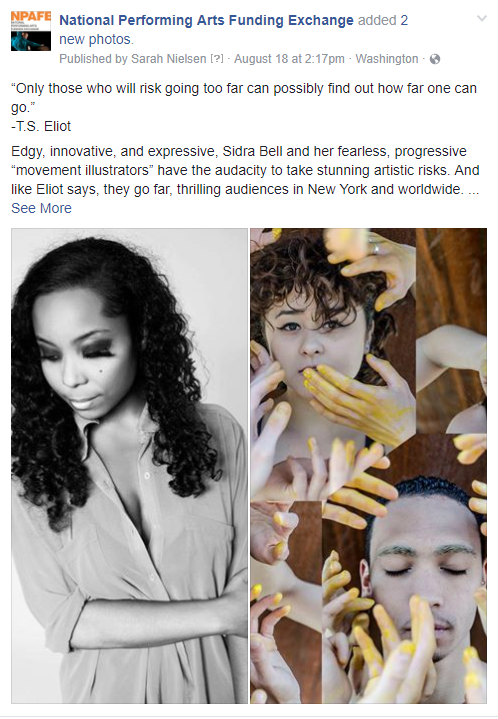Click the "-T.S. Eliot" attribution line
The width and height of the screenshot is (498, 719).
pyautogui.click(x=41, y=127)
